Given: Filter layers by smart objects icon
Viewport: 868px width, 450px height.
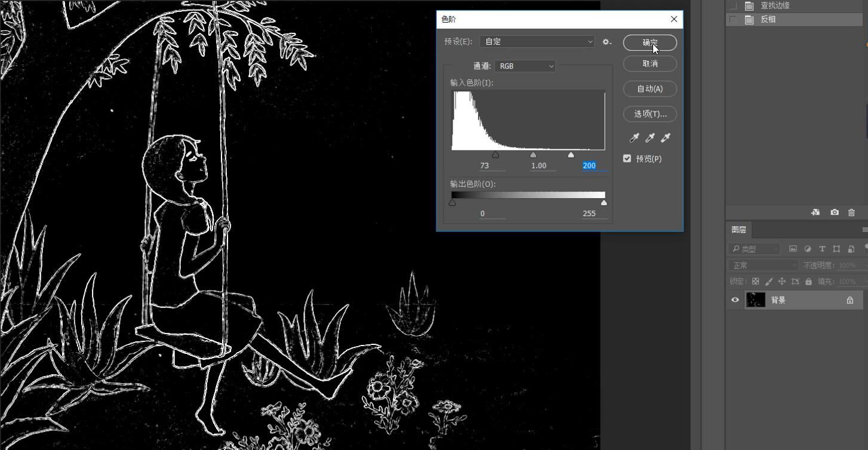Looking at the screenshot, I should pos(851,248).
